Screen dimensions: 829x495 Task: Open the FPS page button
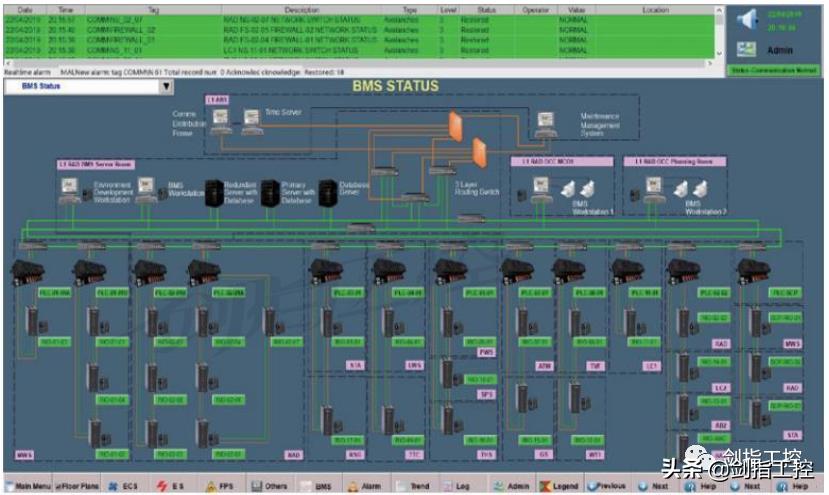click(222, 486)
